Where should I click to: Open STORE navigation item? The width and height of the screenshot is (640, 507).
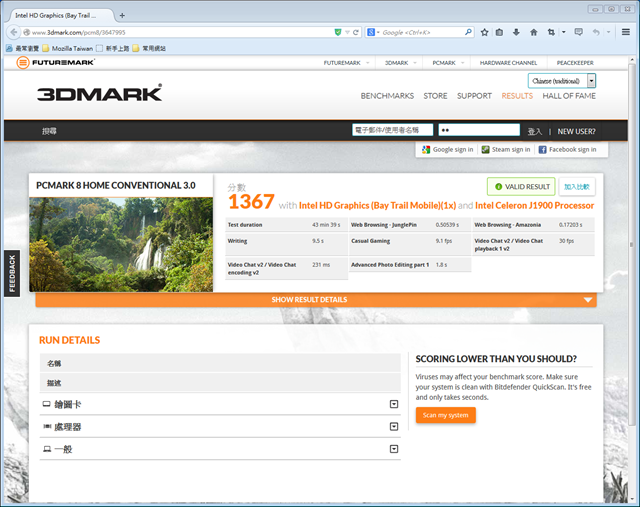coord(435,96)
